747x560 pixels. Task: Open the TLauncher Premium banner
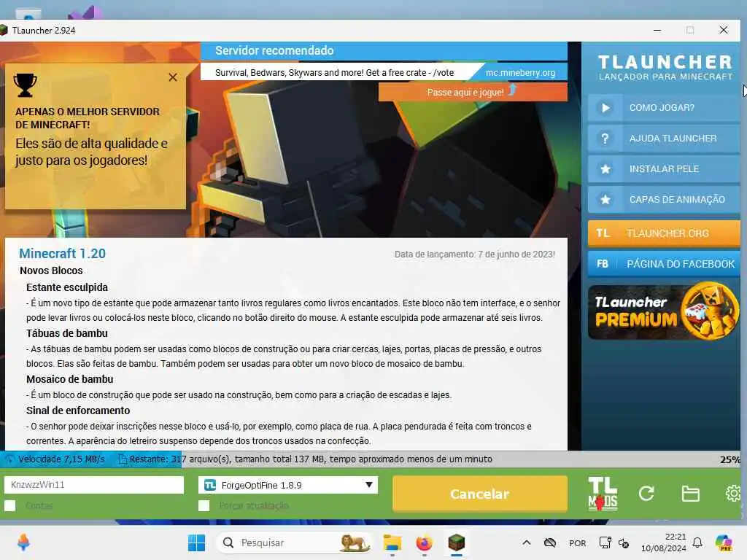coord(664,312)
